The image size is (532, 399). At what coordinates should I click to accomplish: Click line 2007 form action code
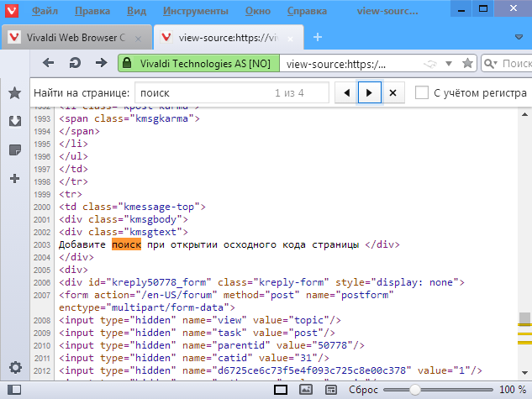pos(226,295)
